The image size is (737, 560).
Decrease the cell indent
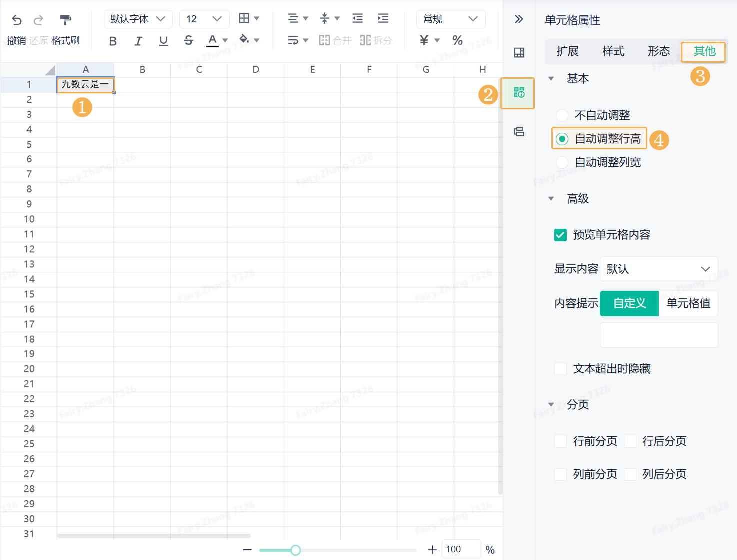[358, 18]
